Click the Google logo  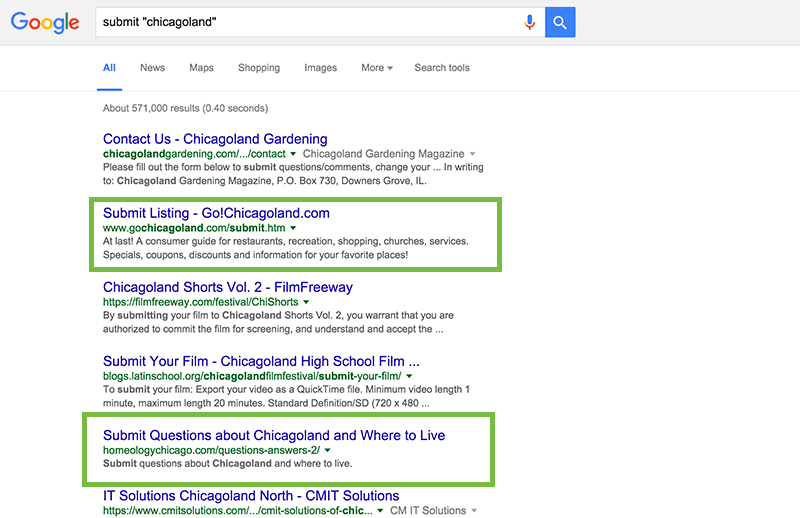pos(45,23)
